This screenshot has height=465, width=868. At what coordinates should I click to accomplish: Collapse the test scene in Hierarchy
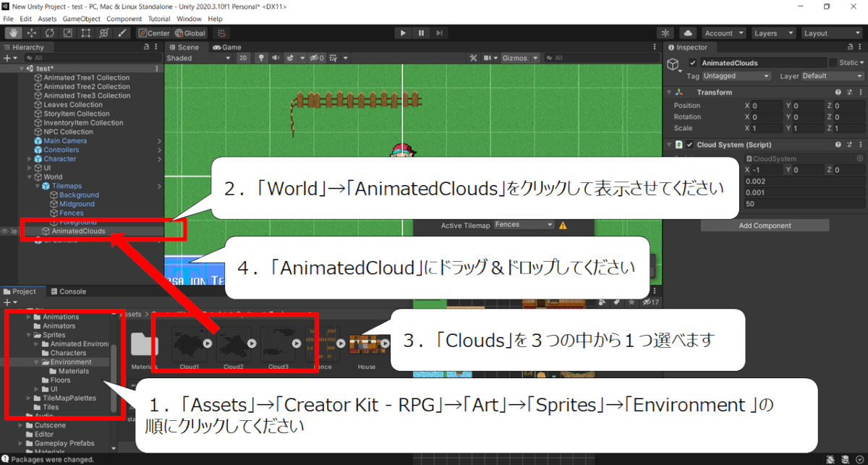[22, 69]
